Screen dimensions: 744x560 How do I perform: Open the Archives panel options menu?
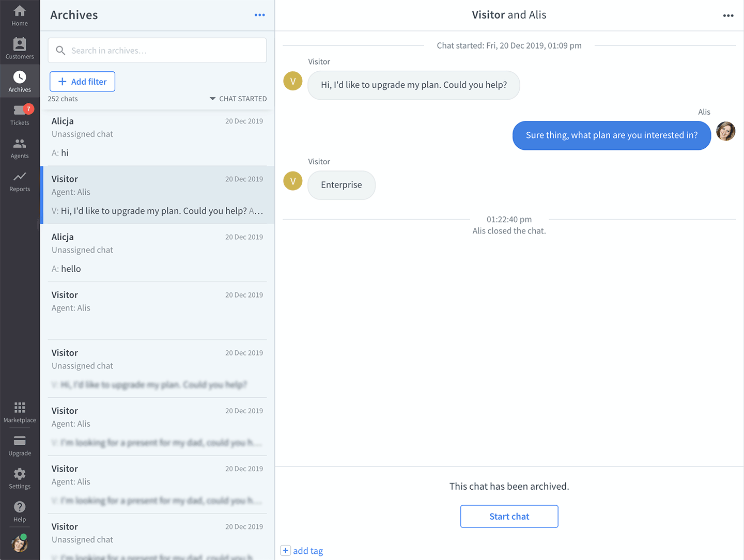click(259, 15)
